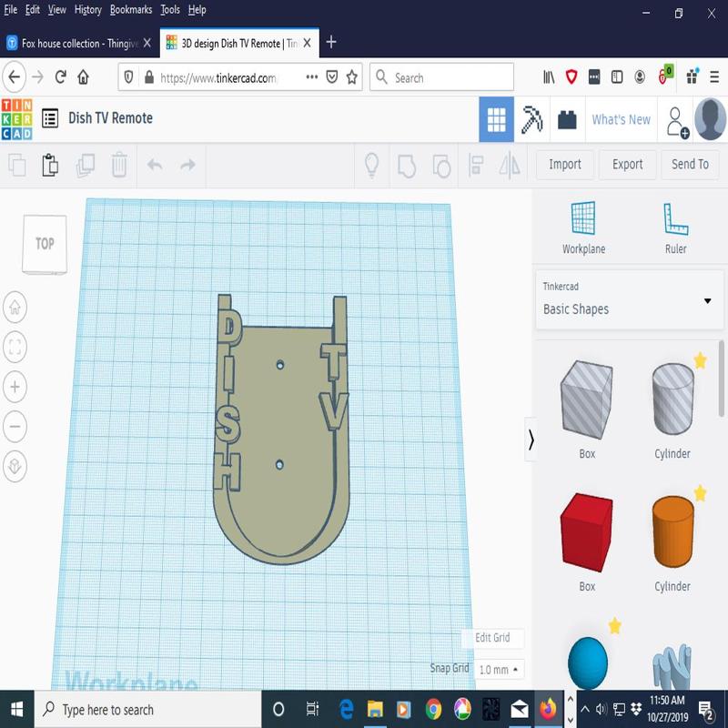Screen dimensions: 728x728
Task: Toggle perspective/orthographic view cube icon
Action: tap(15, 466)
